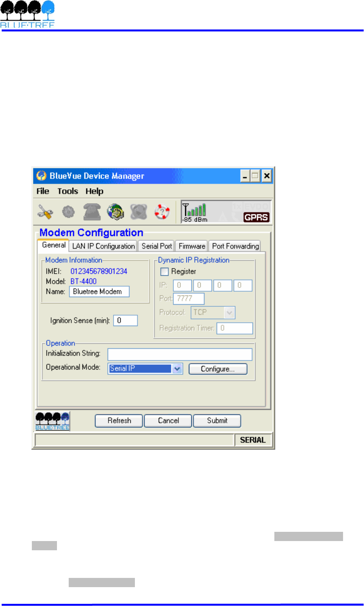Click the first IP octet field
This screenshot has height=606, width=364.
[x=182, y=285]
